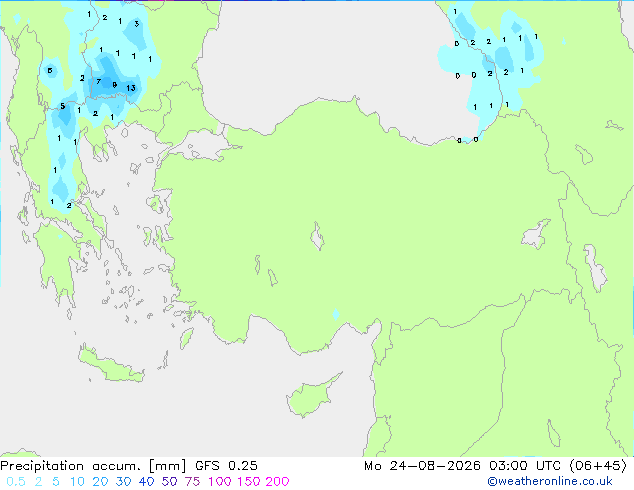The height and width of the screenshot is (490, 634).
Task: Click the '9' precipitation value on map
Action: pos(115,85)
